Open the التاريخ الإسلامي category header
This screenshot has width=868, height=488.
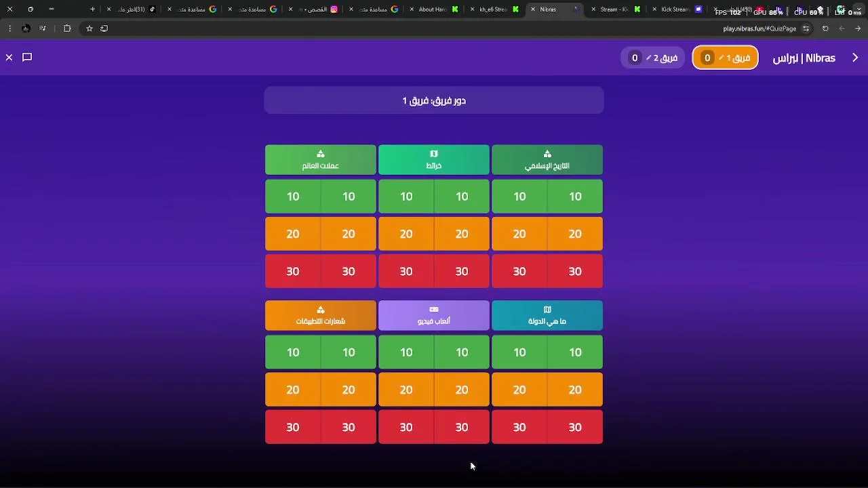pyautogui.click(x=547, y=160)
